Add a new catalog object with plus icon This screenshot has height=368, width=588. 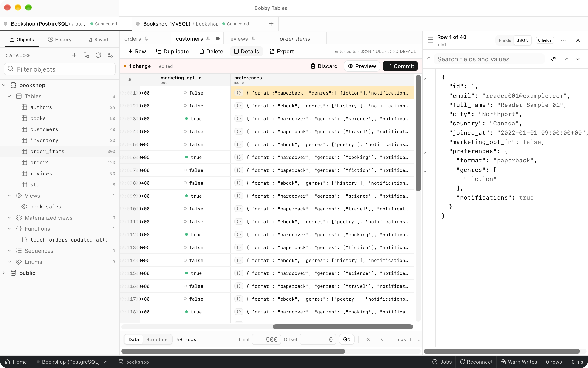tap(74, 55)
